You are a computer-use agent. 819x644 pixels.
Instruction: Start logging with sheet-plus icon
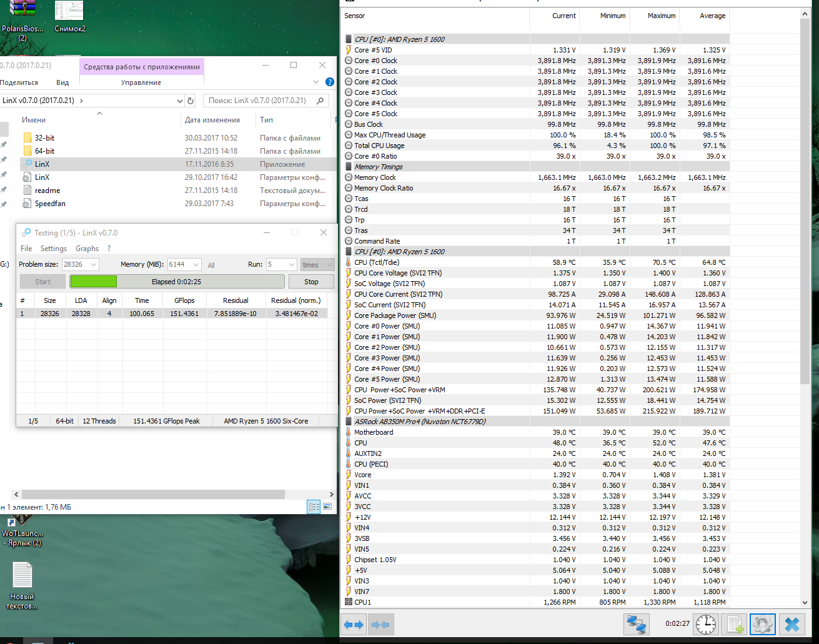(x=734, y=624)
